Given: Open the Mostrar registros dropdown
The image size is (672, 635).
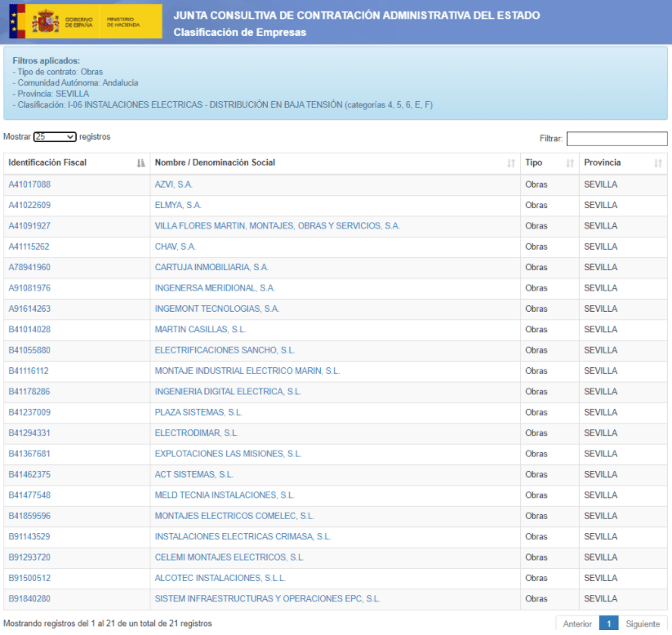Looking at the screenshot, I should pos(55,136).
